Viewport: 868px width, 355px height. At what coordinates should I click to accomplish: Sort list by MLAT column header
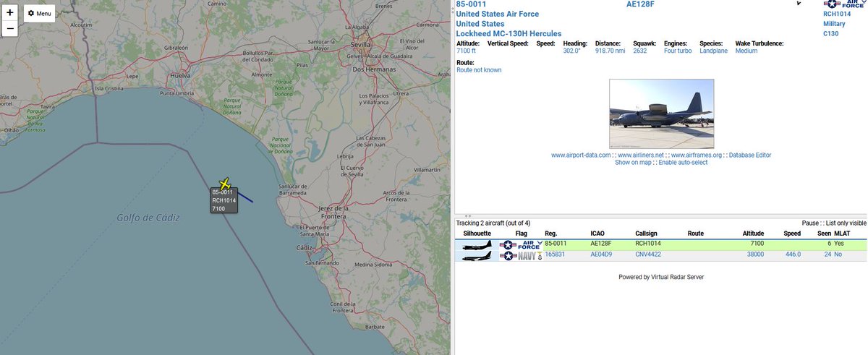(842, 234)
